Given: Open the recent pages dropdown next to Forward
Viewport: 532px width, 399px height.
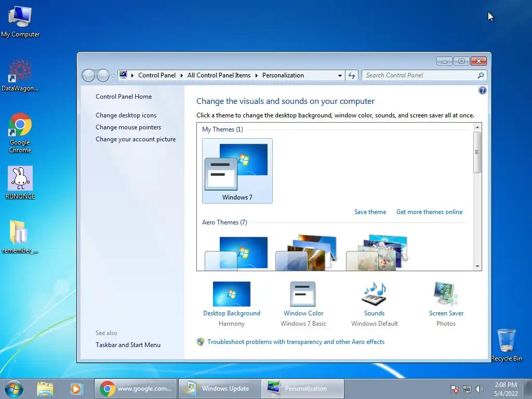Looking at the screenshot, I should (113, 76).
